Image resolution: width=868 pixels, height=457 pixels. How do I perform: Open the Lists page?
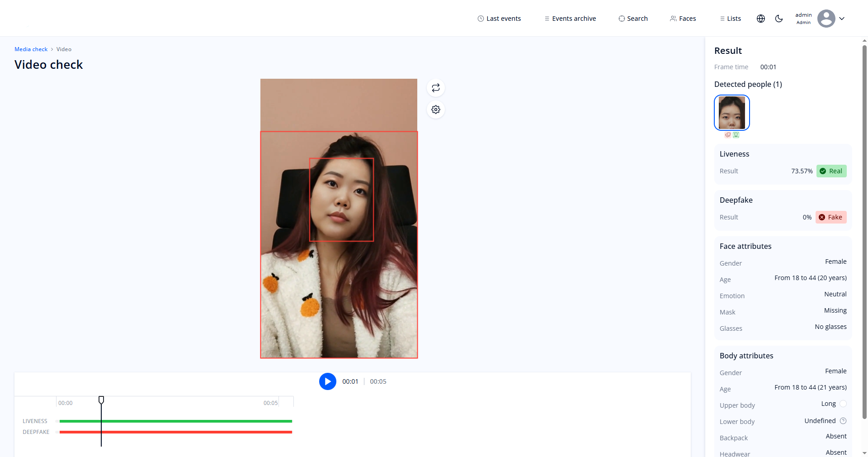tap(730, 18)
